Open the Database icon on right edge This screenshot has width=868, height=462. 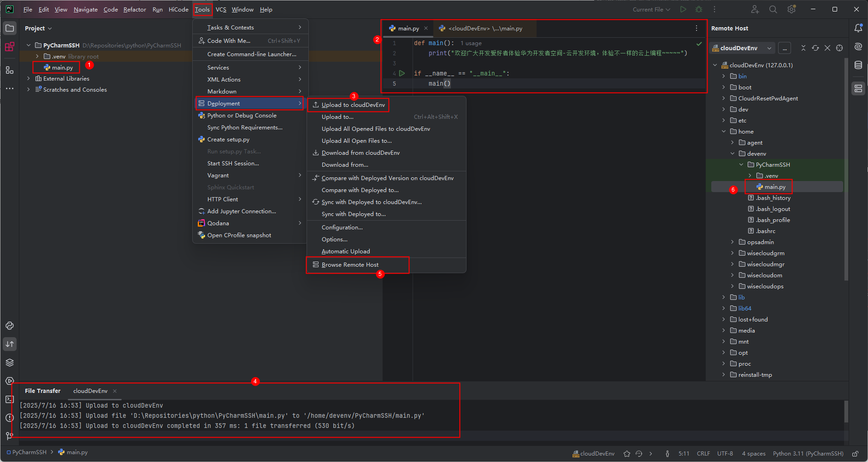pos(858,65)
